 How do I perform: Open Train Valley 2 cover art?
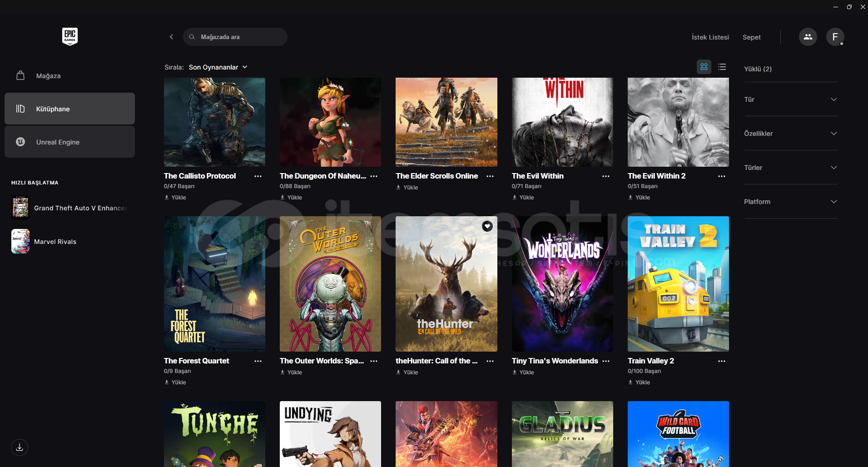(x=678, y=284)
